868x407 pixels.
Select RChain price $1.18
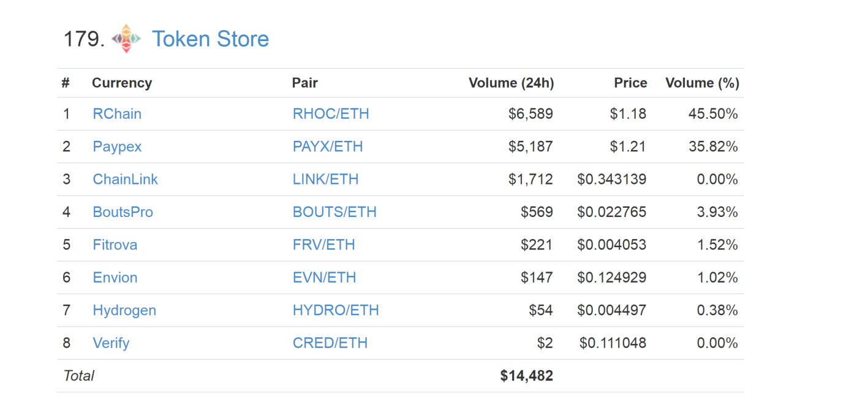point(628,114)
